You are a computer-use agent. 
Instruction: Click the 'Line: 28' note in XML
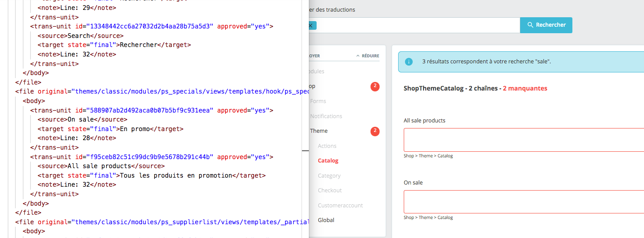click(x=77, y=138)
